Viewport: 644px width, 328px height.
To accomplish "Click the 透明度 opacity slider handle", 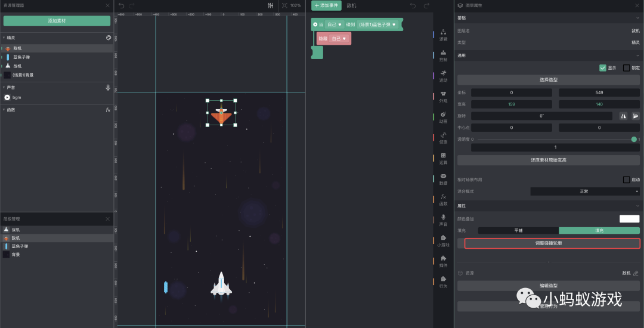I will (634, 140).
